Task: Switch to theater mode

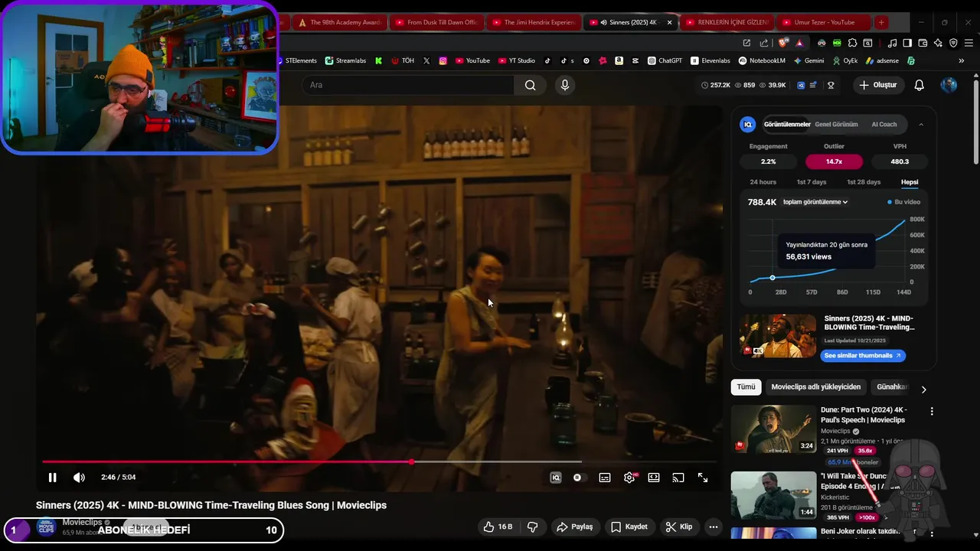Action: click(x=654, y=478)
